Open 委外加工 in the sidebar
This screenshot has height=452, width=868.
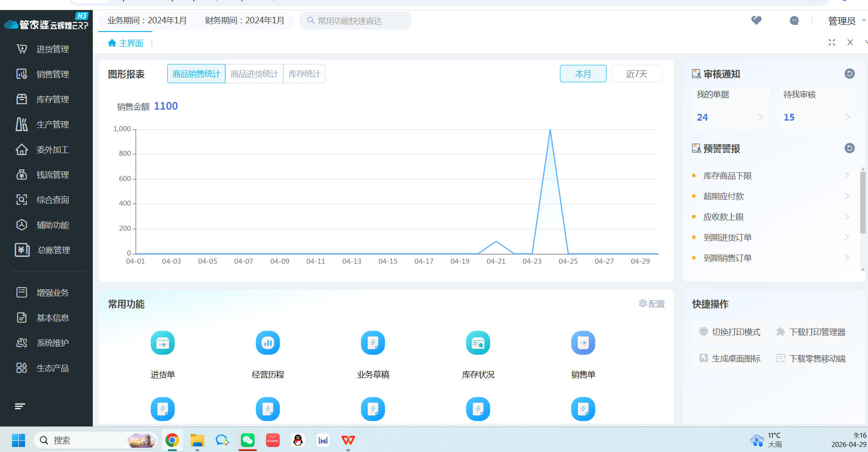point(43,149)
